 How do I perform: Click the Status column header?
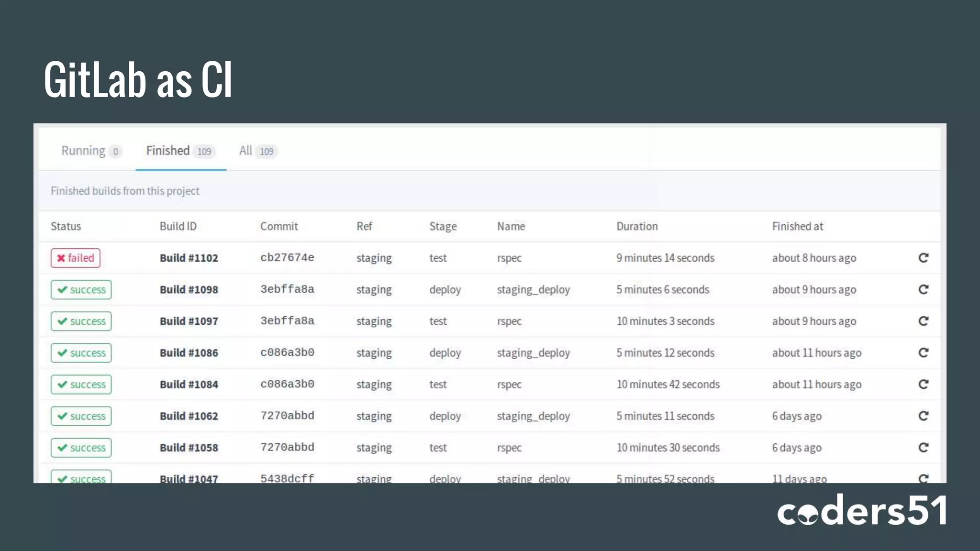point(66,226)
